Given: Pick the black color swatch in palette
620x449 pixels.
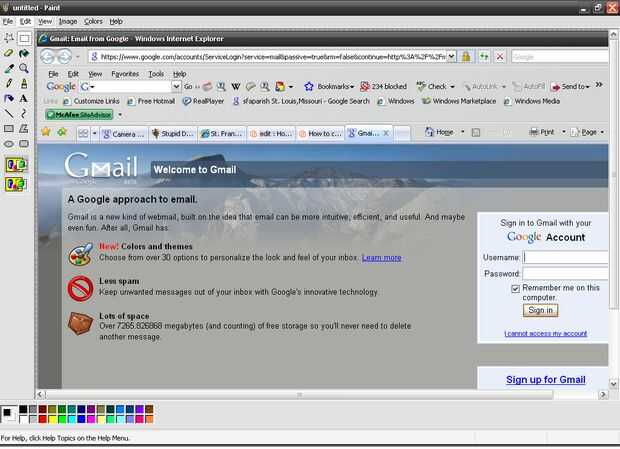Looking at the screenshot, I should [23, 409].
